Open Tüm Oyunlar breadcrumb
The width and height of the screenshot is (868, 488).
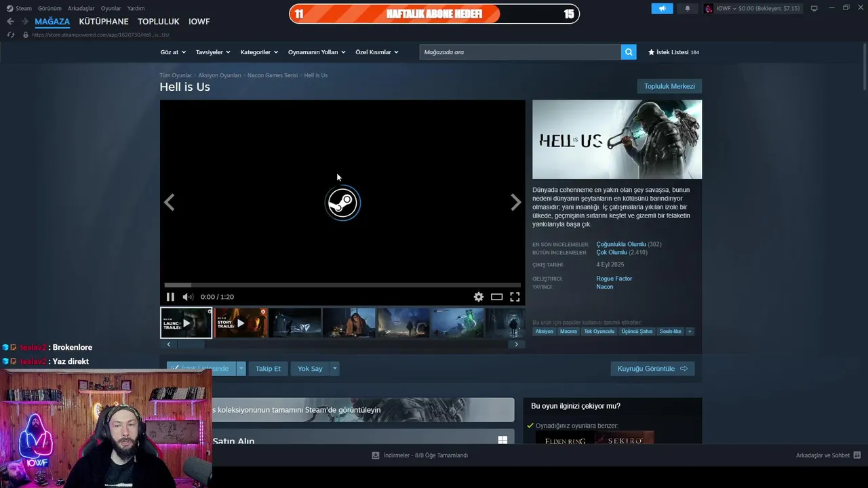pyautogui.click(x=176, y=75)
